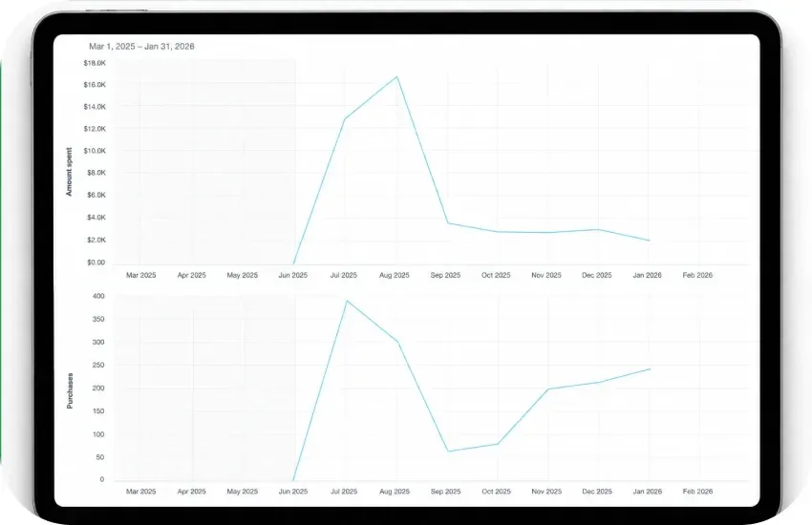The width and height of the screenshot is (812, 525).
Task: Click the date range Mar 1, 2025 – Jan 31, 2026
Action: tap(141, 47)
